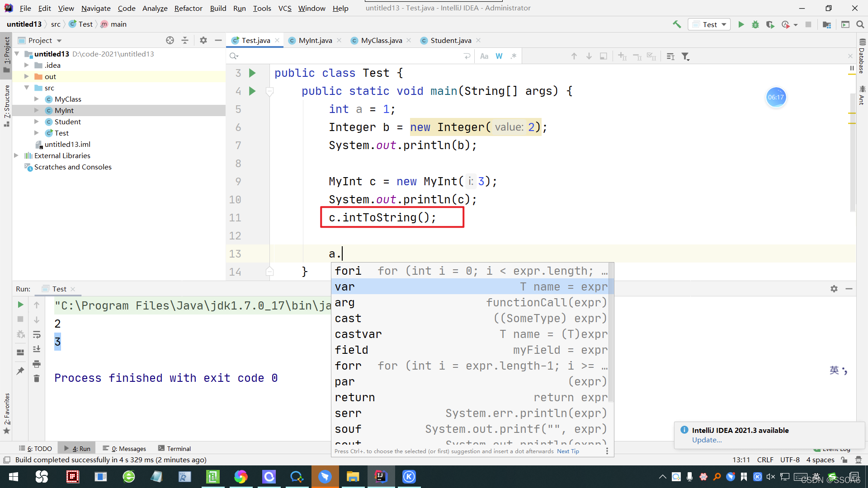Hide the Project panel
This screenshot has height=488, width=868.
(218, 40)
